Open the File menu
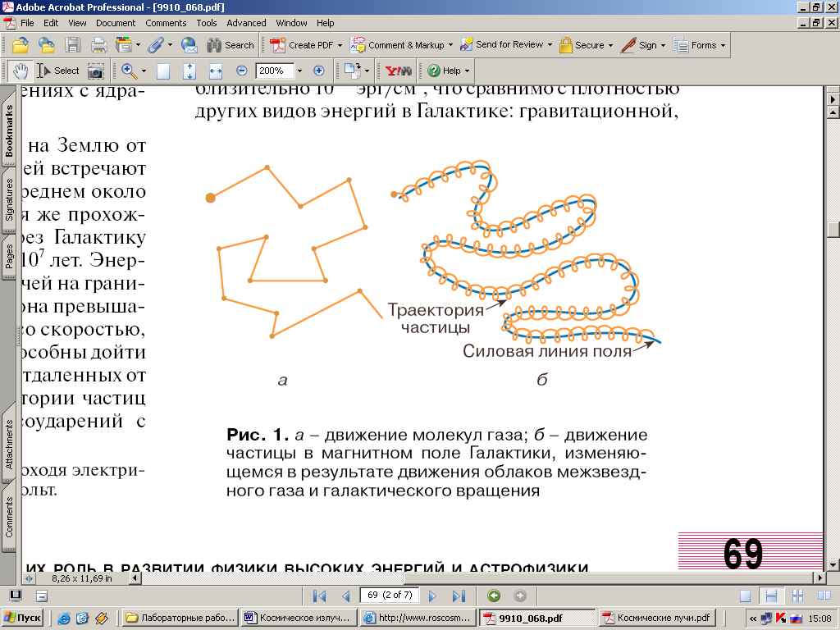Image resolution: width=840 pixels, height=630 pixels. tap(27, 23)
